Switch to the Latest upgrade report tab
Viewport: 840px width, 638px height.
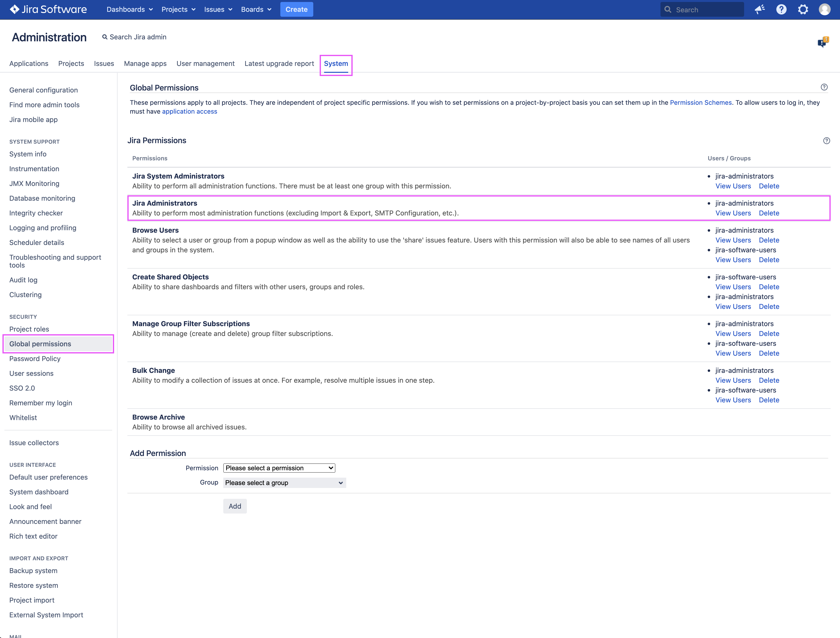(279, 64)
